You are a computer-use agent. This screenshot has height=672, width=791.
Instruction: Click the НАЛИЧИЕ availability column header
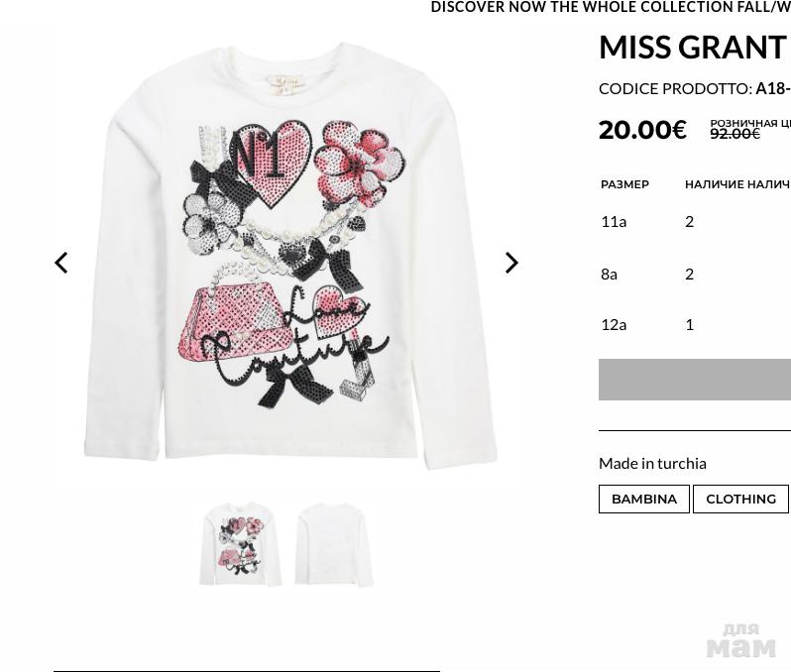click(x=715, y=184)
